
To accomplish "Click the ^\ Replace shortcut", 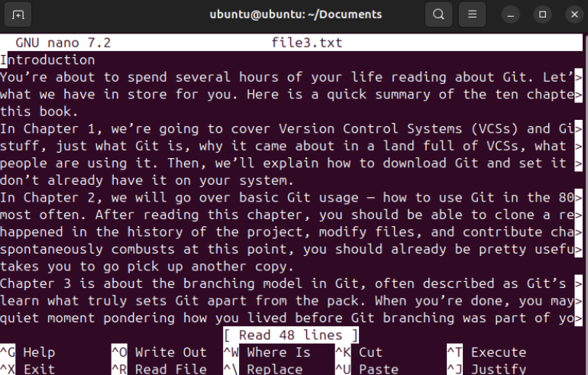I will click(x=263, y=369).
